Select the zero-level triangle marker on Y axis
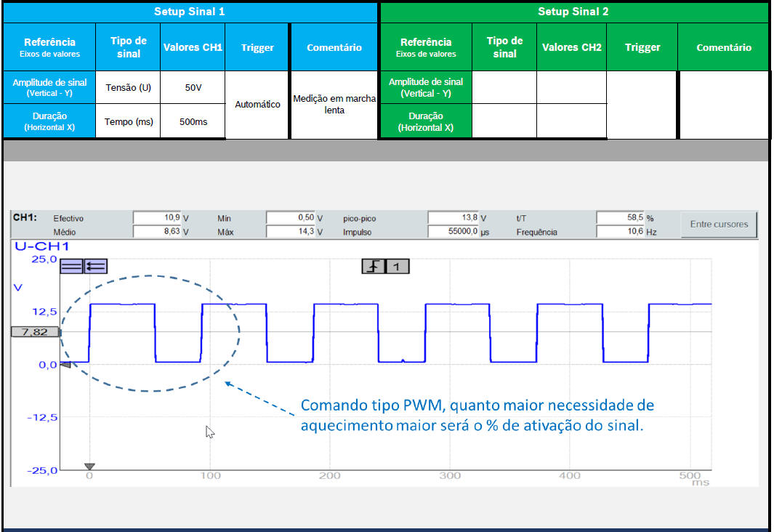Image resolution: width=774 pixels, height=532 pixels. 65,365
